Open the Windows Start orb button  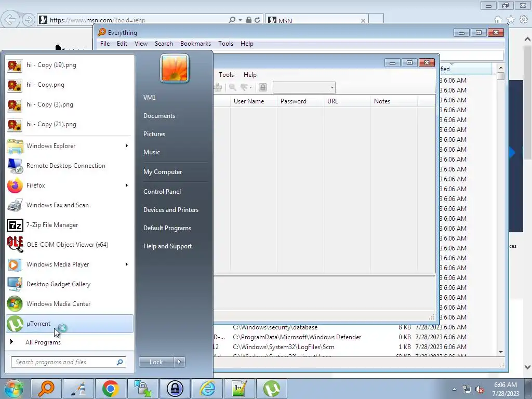click(x=14, y=389)
